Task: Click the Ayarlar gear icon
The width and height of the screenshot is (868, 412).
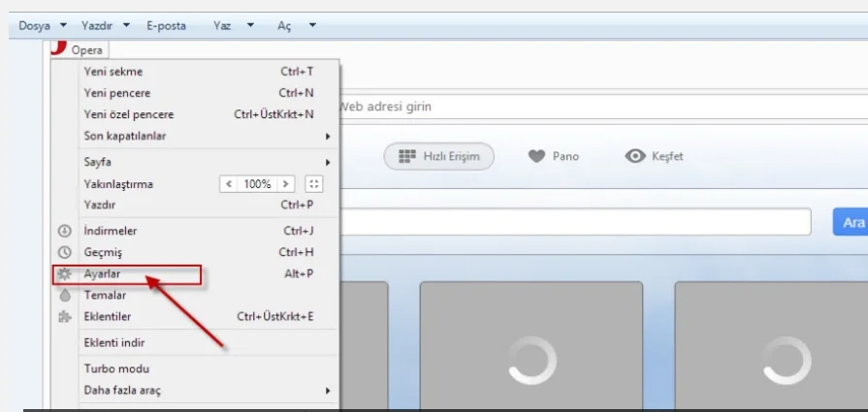Action: click(65, 274)
